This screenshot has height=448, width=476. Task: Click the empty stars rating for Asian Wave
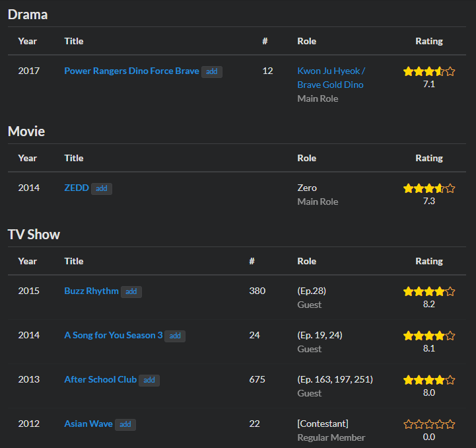coord(428,424)
